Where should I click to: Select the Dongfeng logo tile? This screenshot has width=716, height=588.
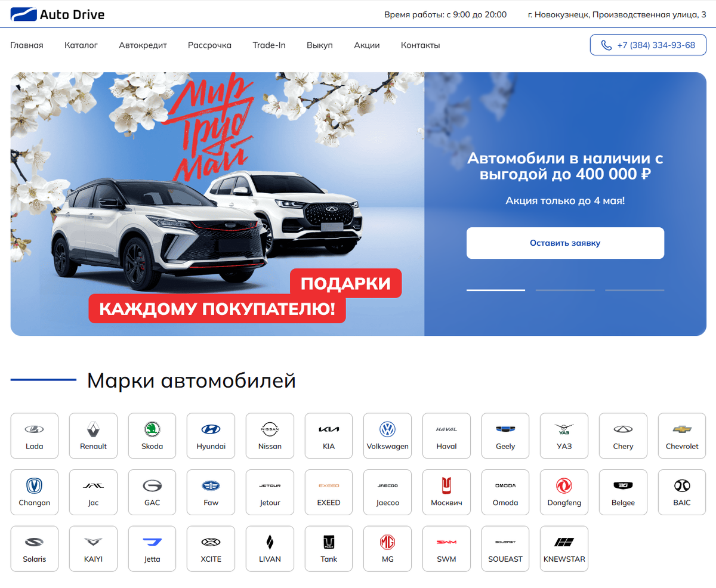[x=564, y=492]
